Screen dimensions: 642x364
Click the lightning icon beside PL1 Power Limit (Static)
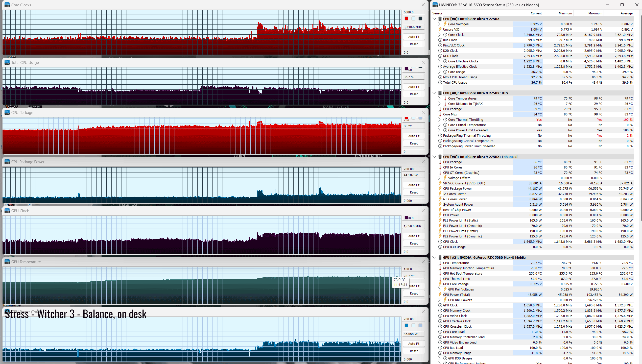pyautogui.click(x=440, y=220)
